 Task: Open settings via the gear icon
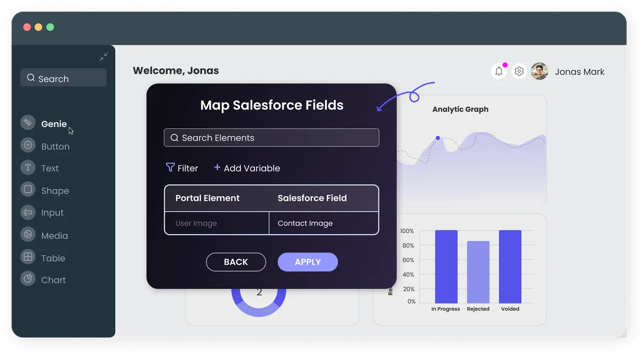[519, 71]
